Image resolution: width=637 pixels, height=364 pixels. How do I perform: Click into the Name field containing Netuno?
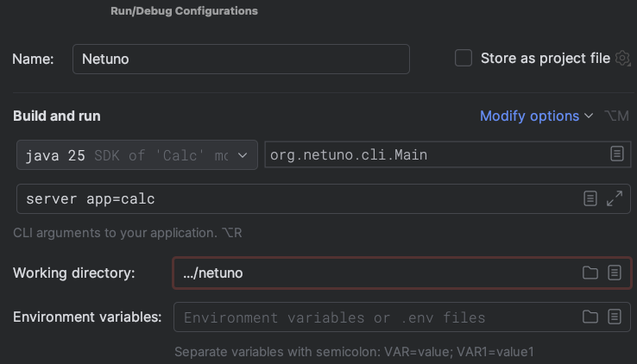[x=241, y=60]
